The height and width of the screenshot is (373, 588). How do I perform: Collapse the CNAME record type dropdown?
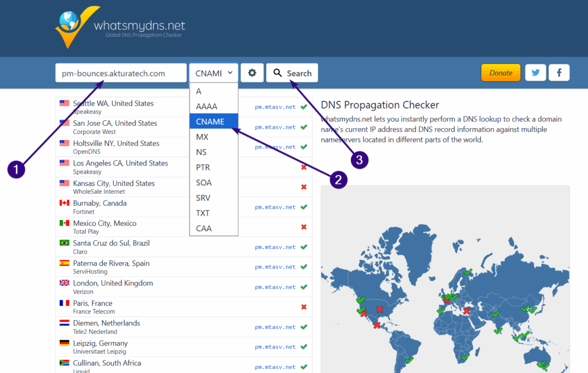214,73
